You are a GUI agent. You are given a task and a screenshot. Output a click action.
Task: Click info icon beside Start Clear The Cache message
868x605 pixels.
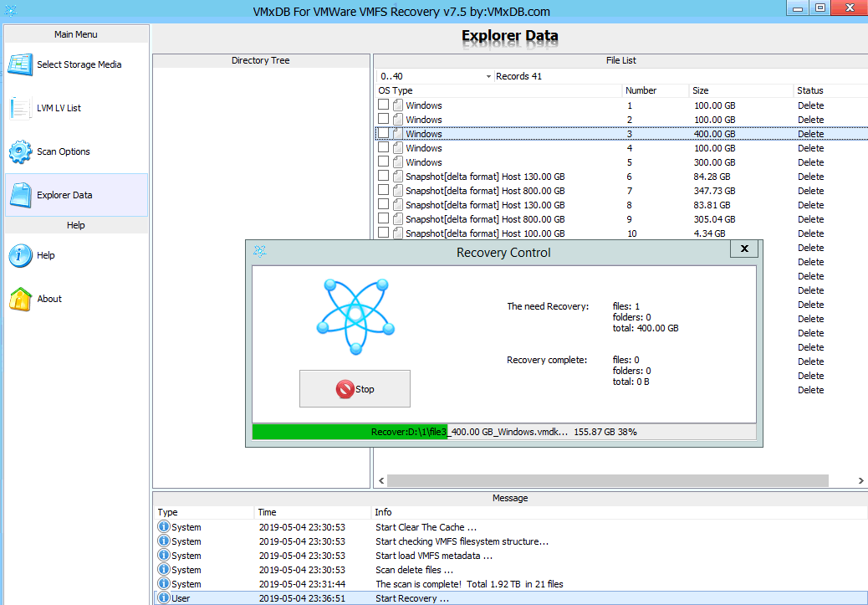[163, 527]
